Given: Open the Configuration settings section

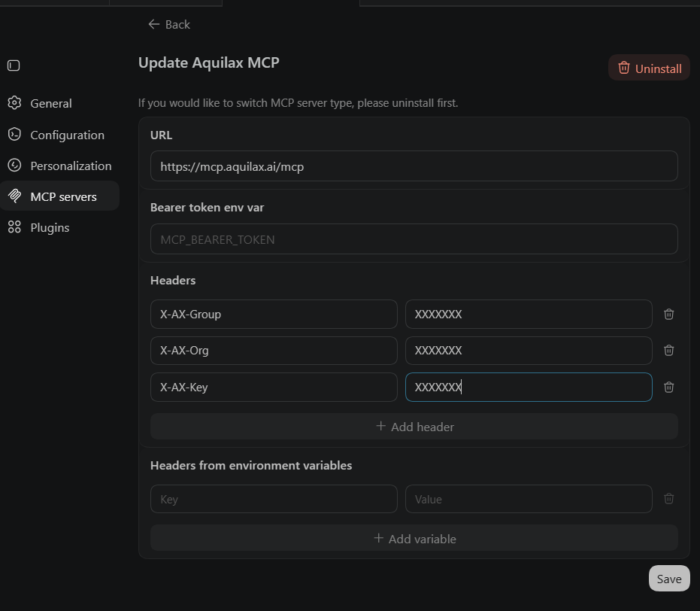Looking at the screenshot, I should [x=60, y=135].
